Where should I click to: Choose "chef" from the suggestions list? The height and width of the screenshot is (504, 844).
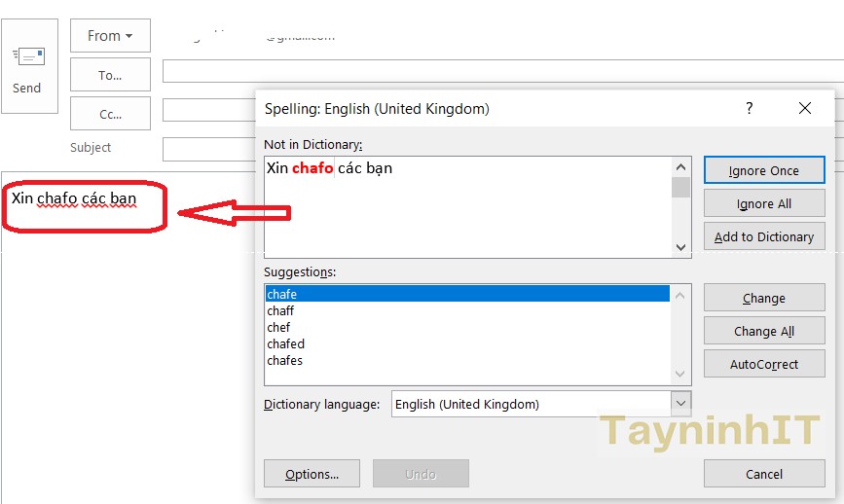pyautogui.click(x=278, y=328)
